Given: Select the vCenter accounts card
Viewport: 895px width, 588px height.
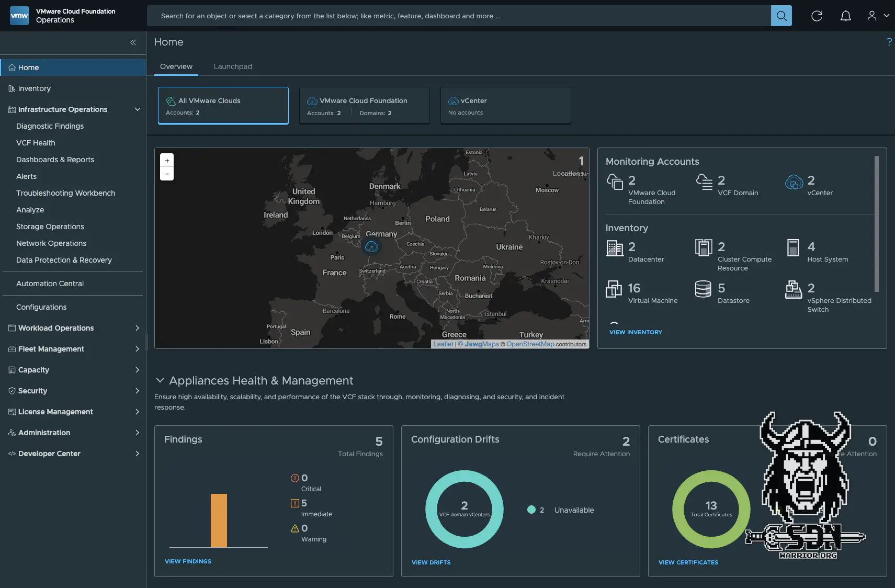Looking at the screenshot, I should click(x=505, y=106).
